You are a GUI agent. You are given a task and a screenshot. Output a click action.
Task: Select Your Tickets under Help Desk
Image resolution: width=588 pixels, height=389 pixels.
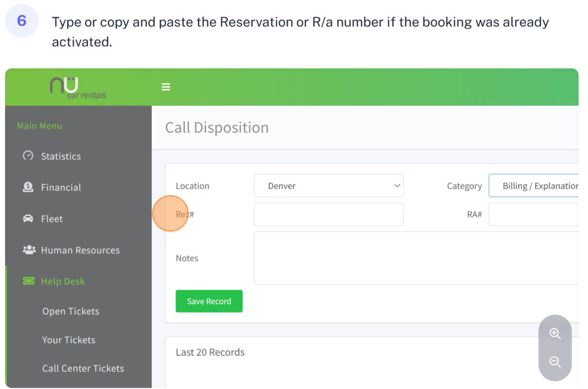pyautogui.click(x=68, y=340)
